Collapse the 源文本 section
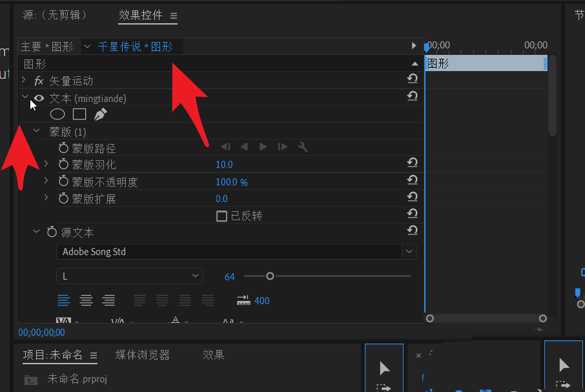The image size is (585, 392). 37,232
